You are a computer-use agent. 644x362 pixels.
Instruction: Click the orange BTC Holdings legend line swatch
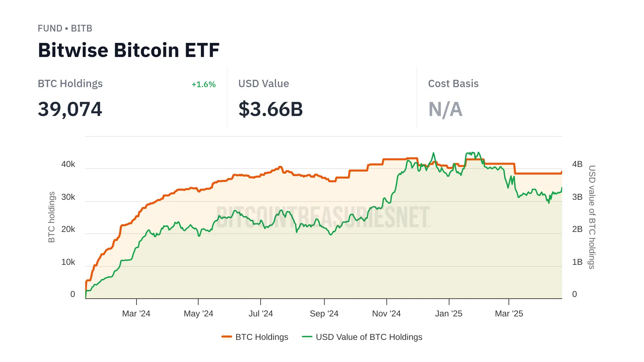(227, 337)
